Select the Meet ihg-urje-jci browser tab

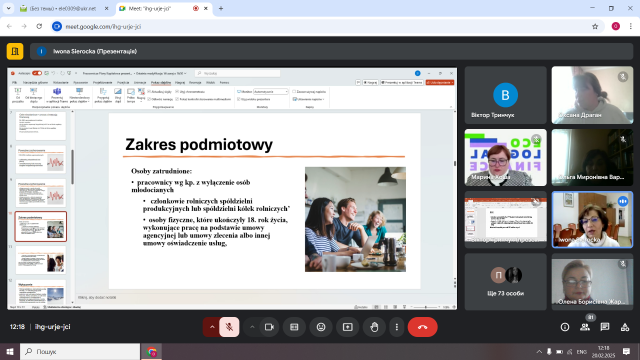point(163,8)
